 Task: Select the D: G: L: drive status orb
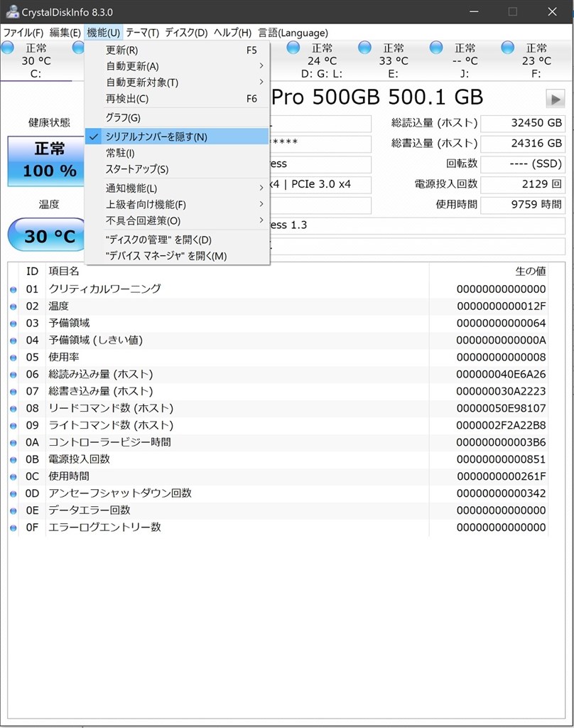(293, 48)
